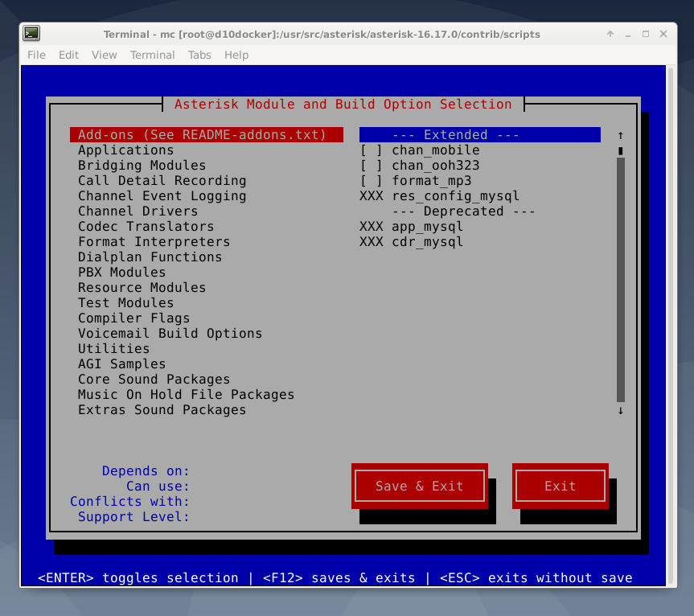Click the 'Can use:' label
Screen dimensions: 694x616
158,487
